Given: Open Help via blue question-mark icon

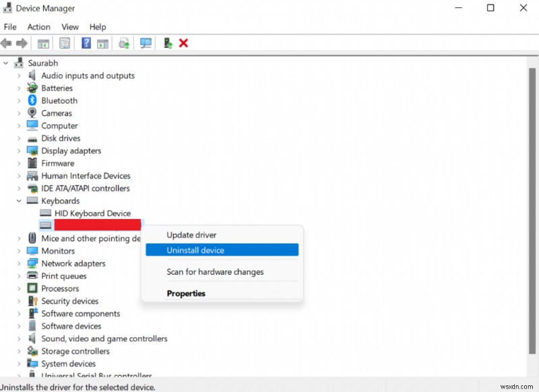Looking at the screenshot, I should [86, 43].
